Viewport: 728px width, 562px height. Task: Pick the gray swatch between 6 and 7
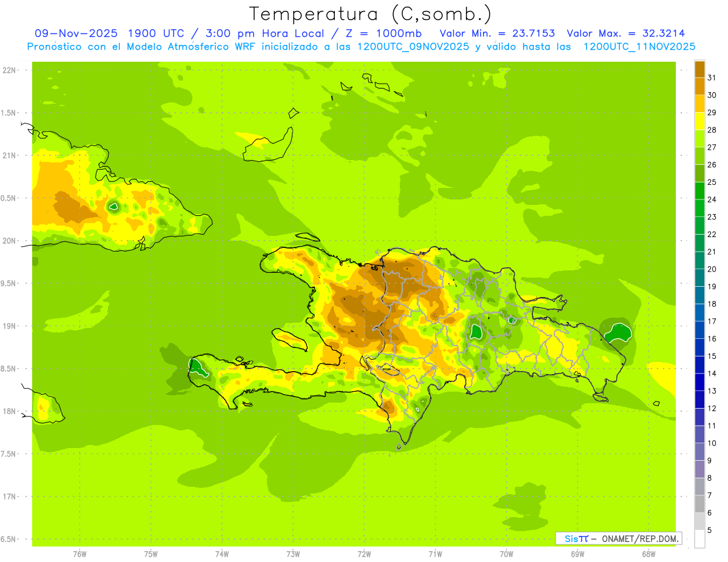(x=699, y=504)
